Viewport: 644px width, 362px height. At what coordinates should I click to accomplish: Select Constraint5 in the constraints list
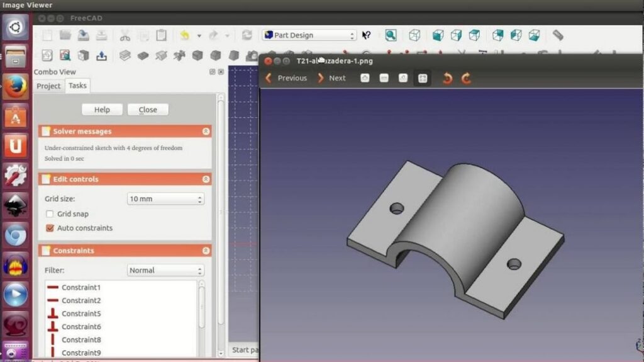click(81, 314)
